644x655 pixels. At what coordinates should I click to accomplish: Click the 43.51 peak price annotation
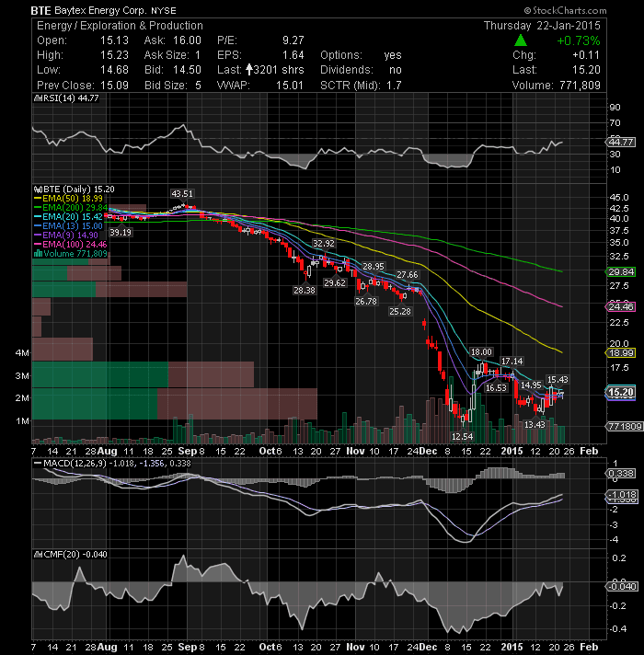click(x=182, y=194)
